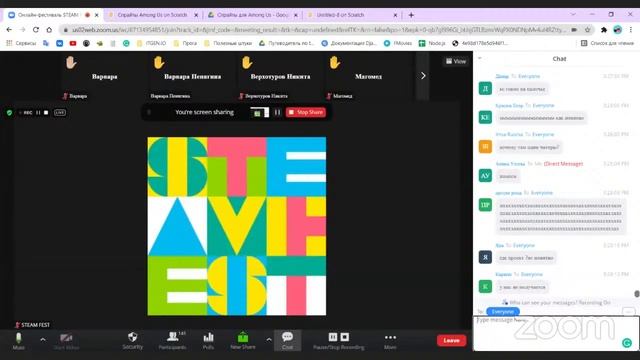Screen dimensions: 640x360
Task: Pause recording via top-left REC indicator
Action: tap(38, 113)
